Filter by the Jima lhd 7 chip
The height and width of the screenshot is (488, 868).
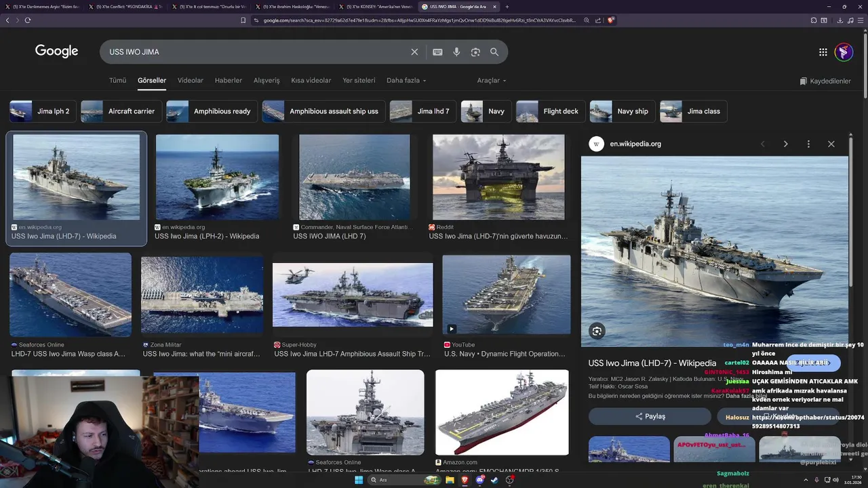(423, 111)
